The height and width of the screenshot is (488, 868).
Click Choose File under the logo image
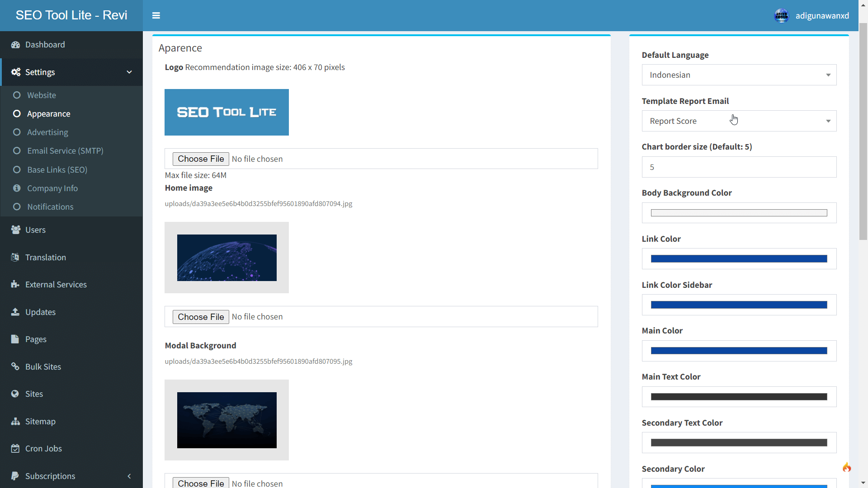tap(201, 159)
